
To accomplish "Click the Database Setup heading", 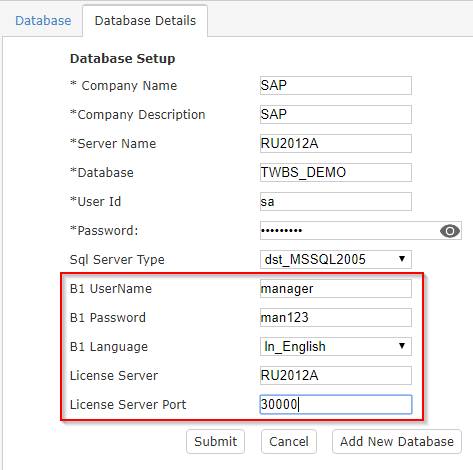I will click(x=122, y=59).
